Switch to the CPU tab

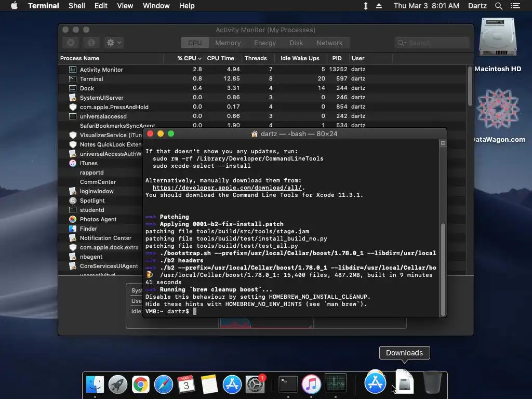[195, 43]
